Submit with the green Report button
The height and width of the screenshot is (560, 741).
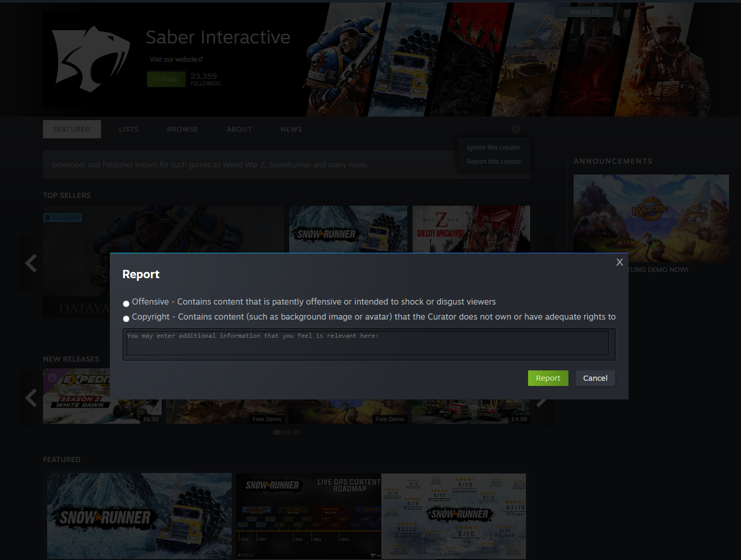point(548,378)
